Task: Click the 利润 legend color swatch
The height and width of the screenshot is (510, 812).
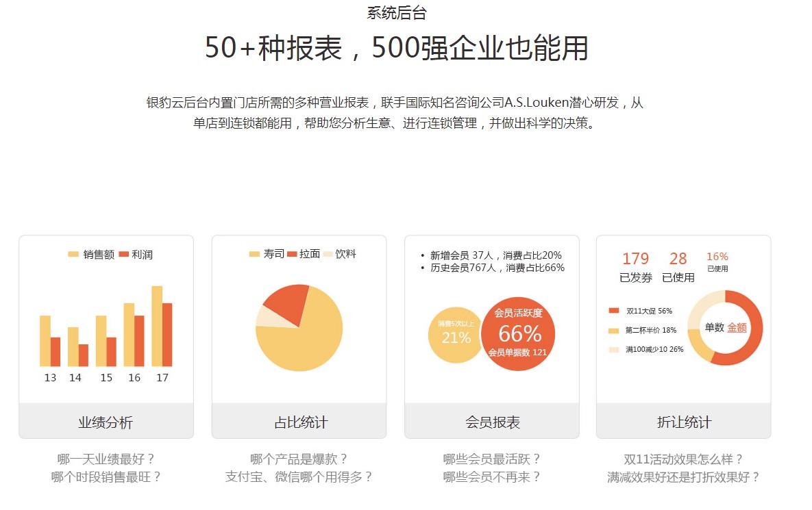Action: tap(123, 255)
